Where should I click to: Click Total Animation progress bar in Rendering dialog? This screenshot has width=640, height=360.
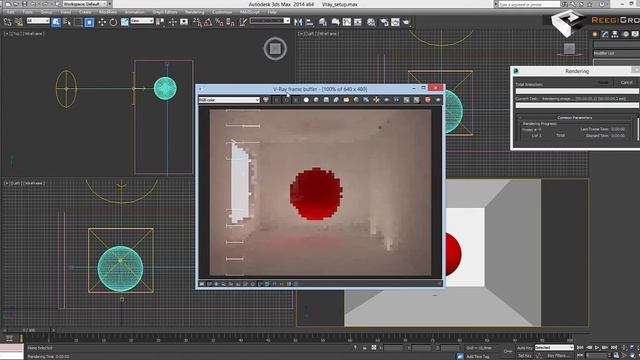(577, 91)
